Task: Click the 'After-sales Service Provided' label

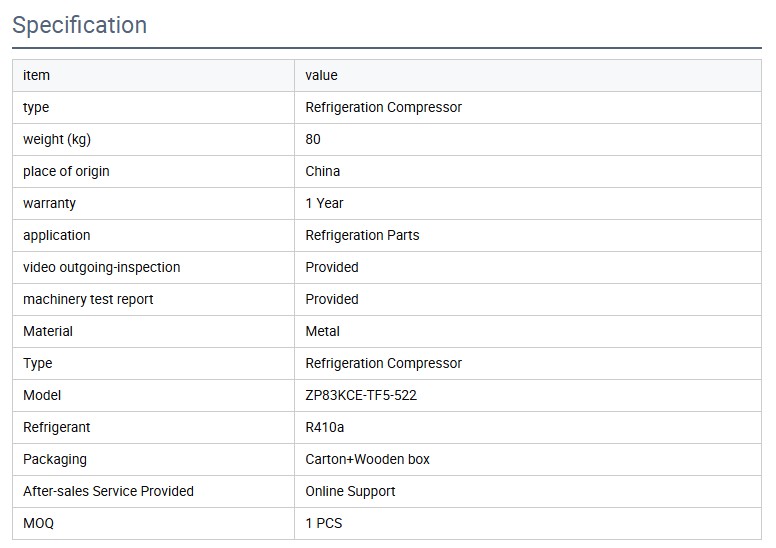Action: pos(108,491)
